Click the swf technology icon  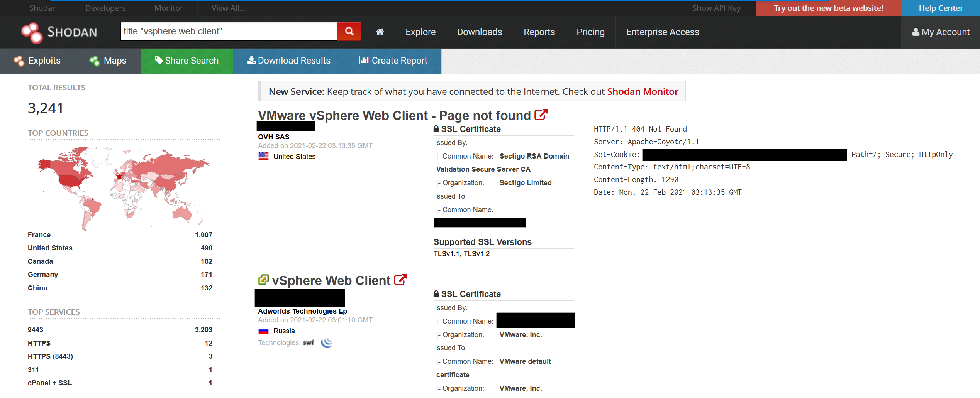point(309,342)
